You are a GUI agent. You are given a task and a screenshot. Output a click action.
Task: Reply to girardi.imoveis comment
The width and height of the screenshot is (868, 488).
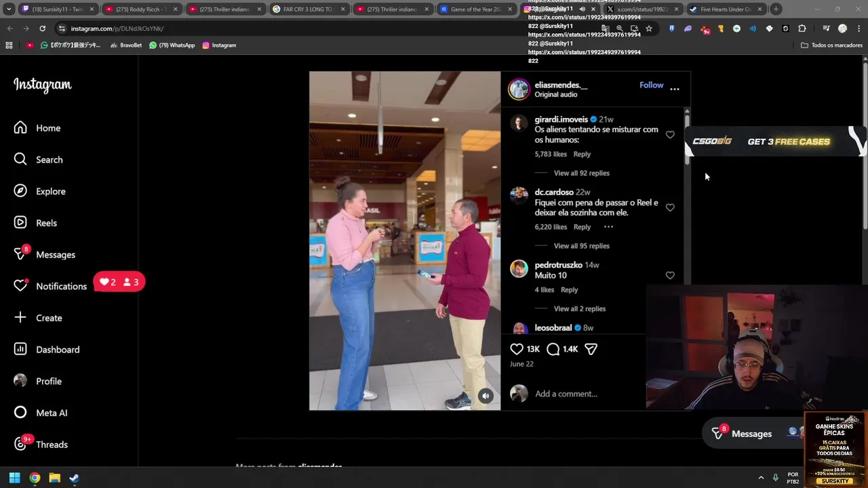tap(582, 154)
